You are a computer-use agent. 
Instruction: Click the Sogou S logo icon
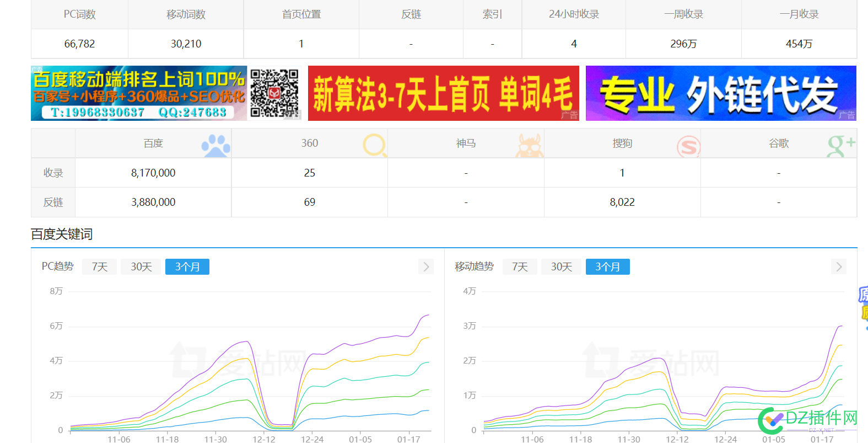point(689,147)
